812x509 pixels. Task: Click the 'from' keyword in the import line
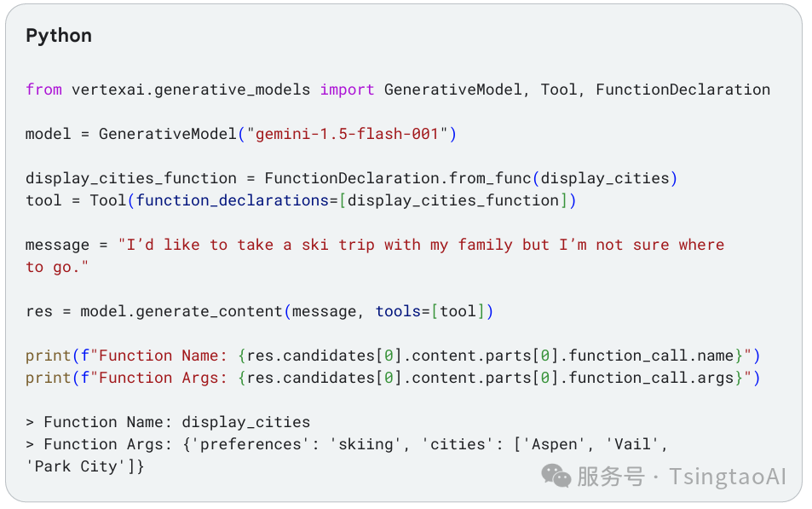pos(44,90)
